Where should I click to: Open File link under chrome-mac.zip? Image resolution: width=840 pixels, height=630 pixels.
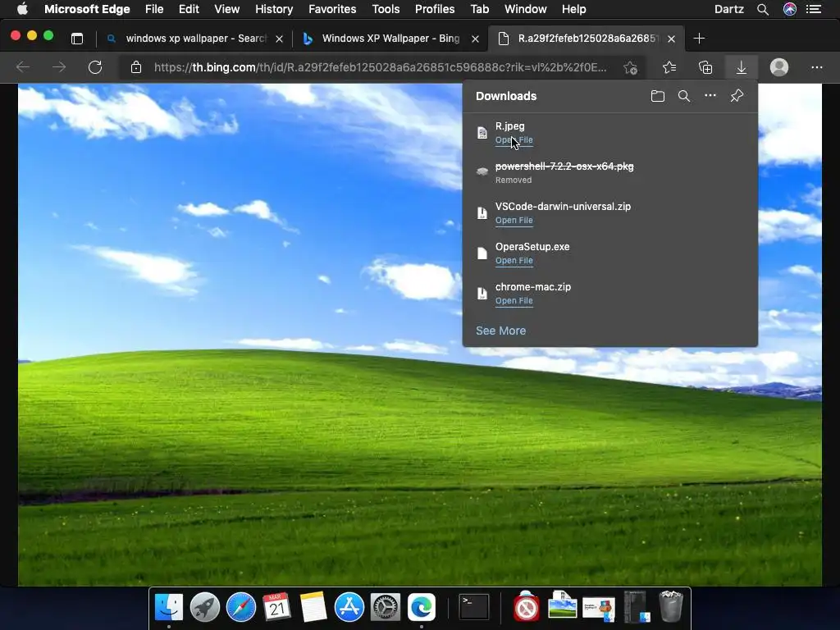(514, 300)
